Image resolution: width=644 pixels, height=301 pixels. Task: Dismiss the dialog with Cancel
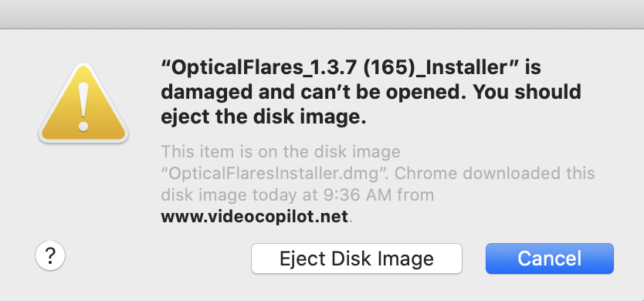tap(550, 259)
